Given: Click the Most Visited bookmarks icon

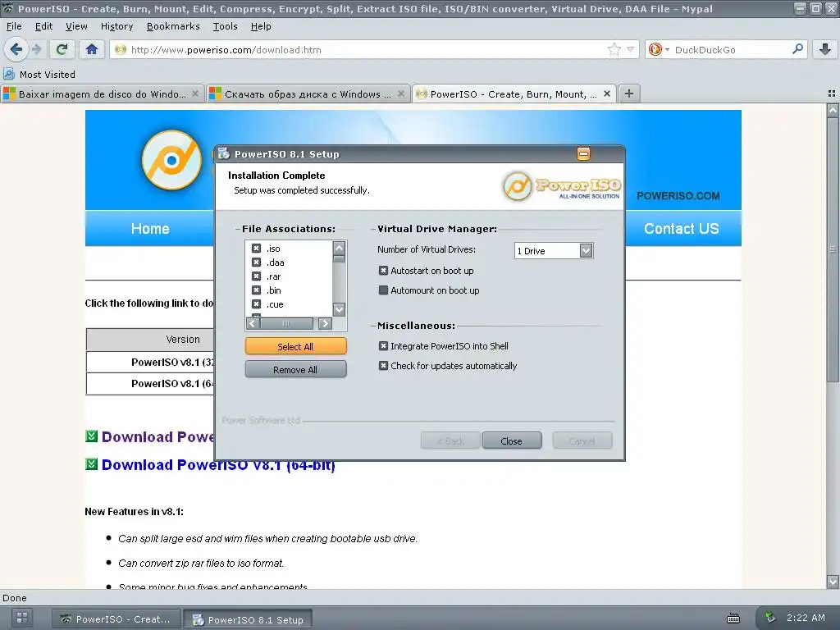Looking at the screenshot, I should coord(9,74).
